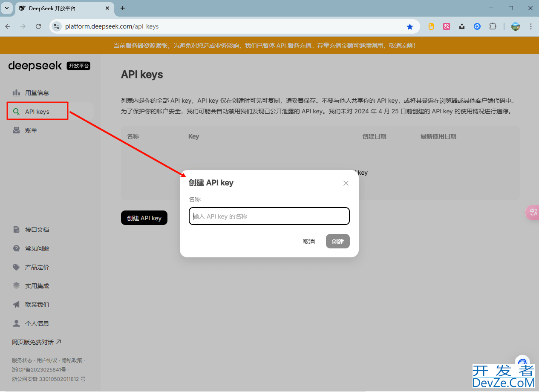Click the orange server notice banner text
The width and height of the screenshot is (539, 392).
tap(265, 45)
